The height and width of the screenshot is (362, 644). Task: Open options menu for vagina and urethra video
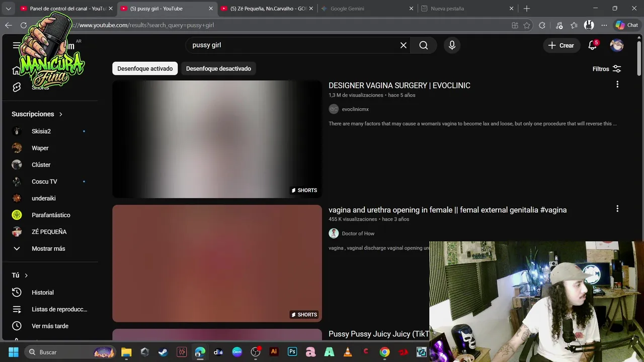(x=617, y=209)
